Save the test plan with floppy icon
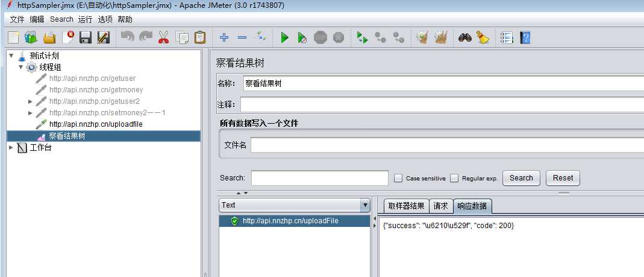This screenshot has width=644, height=277. 86,38
